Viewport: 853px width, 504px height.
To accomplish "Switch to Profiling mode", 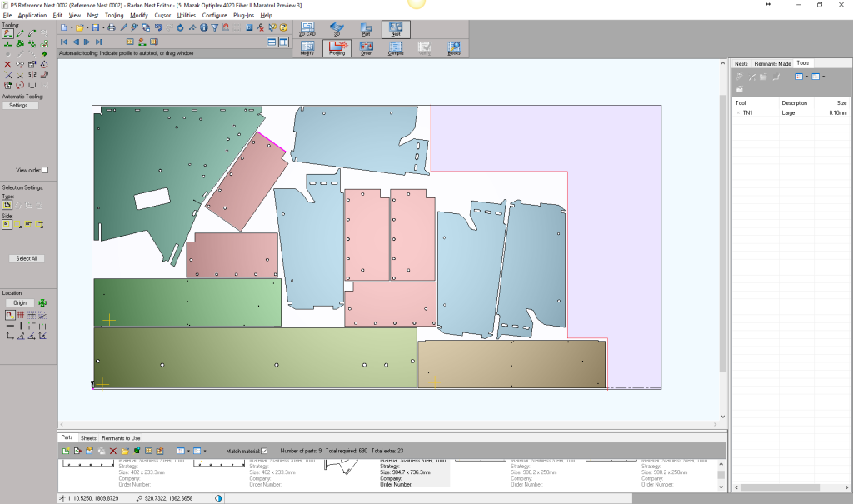I will click(x=337, y=48).
